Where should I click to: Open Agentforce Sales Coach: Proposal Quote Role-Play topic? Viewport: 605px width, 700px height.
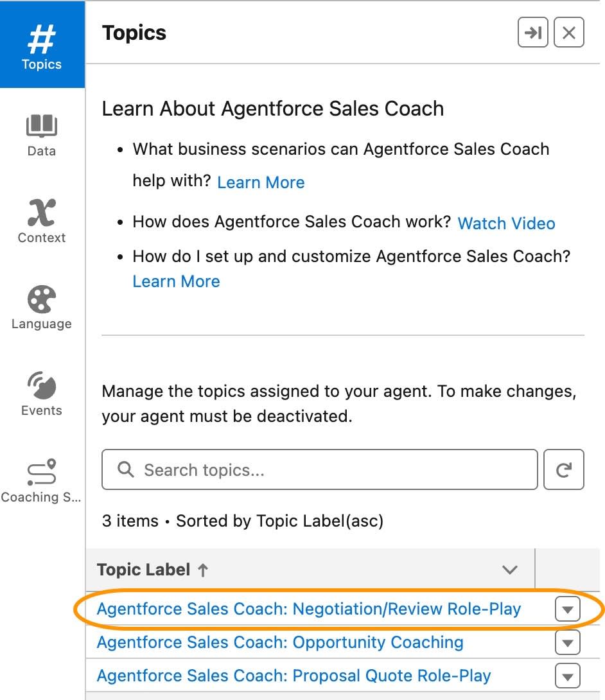pyautogui.click(x=294, y=676)
